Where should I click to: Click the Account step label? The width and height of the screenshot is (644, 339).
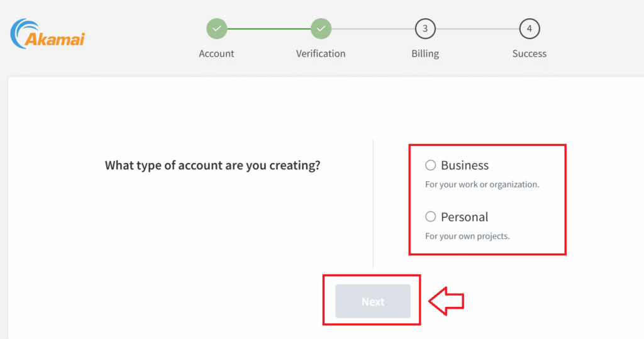[216, 54]
